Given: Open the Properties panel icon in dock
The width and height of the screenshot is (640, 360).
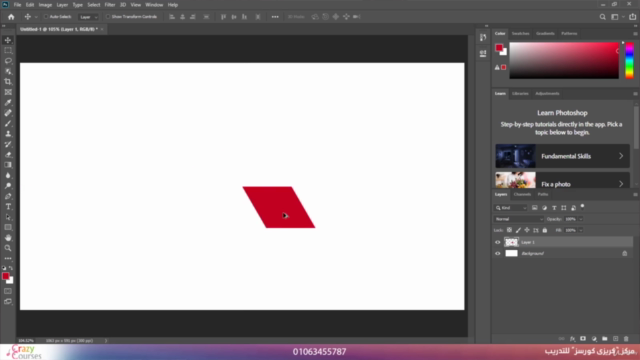Looking at the screenshot, I should pos(483,53).
